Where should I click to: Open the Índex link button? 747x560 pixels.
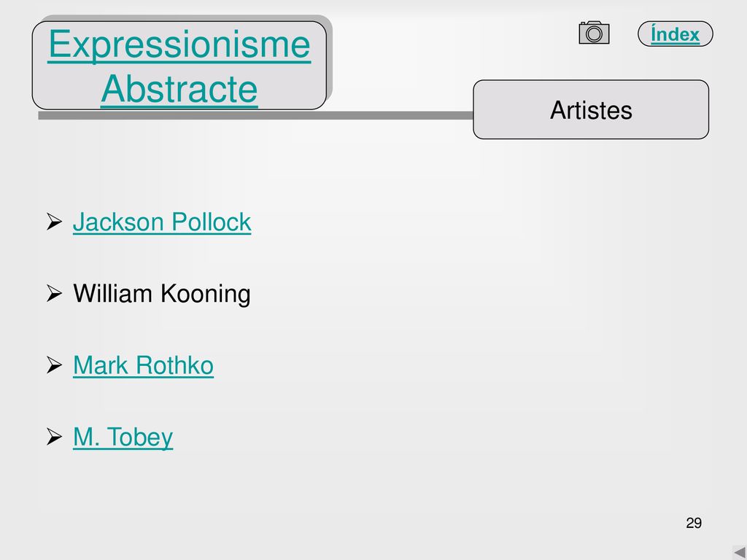[675, 34]
